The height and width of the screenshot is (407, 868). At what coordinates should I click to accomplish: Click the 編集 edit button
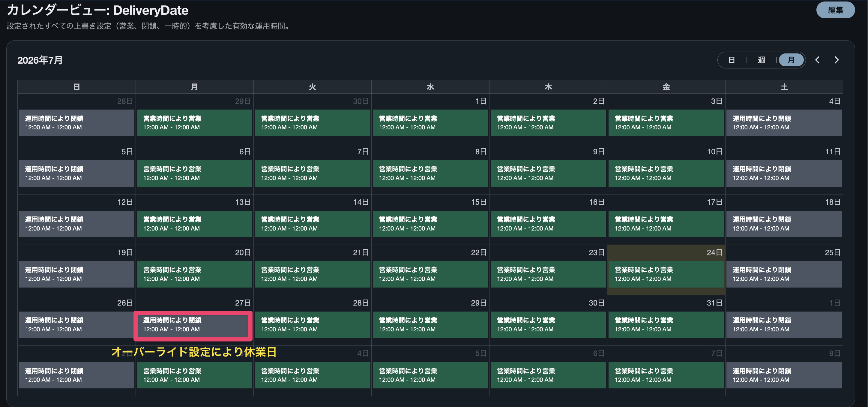coord(835,10)
